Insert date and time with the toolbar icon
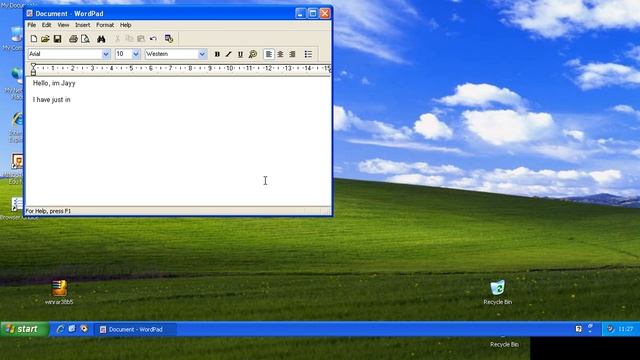This screenshot has width=640, height=360. click(169, 39)
